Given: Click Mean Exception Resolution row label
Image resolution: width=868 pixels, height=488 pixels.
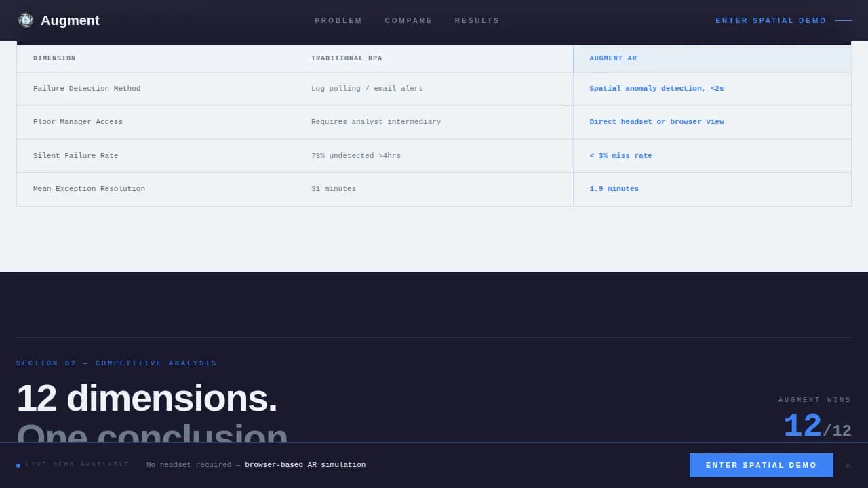Looking at the screenshot, I should click(x=89, y=189).
